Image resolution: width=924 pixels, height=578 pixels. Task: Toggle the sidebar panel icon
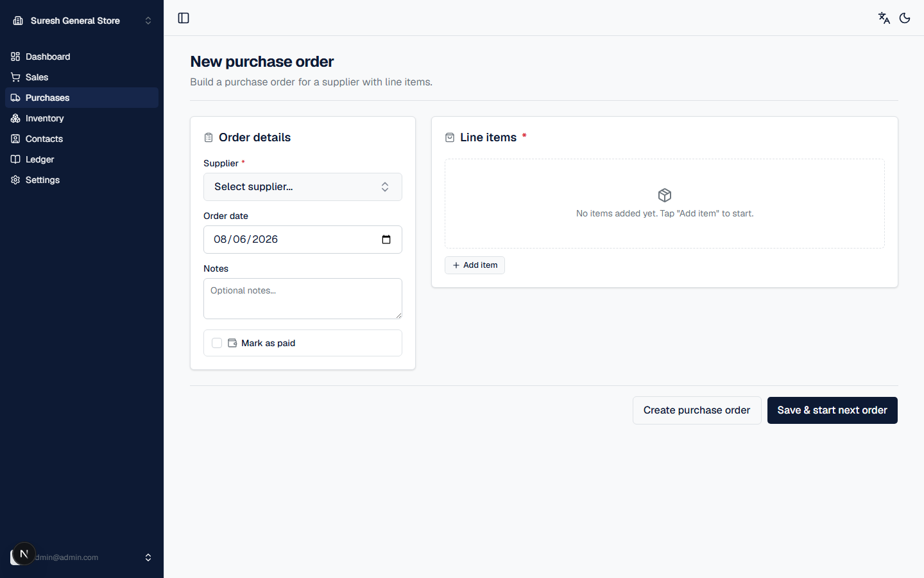click(x=184, y=18)
